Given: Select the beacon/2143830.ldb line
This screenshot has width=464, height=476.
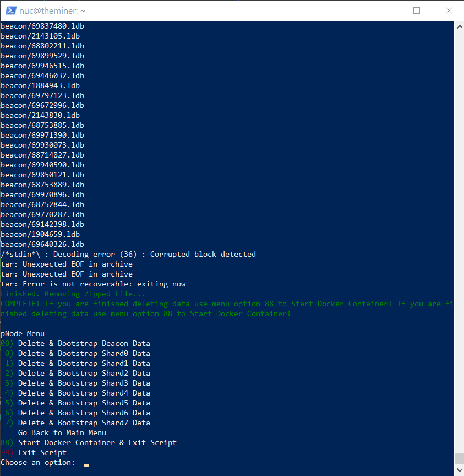Looking at the screenshot, I should click(40, 116).
